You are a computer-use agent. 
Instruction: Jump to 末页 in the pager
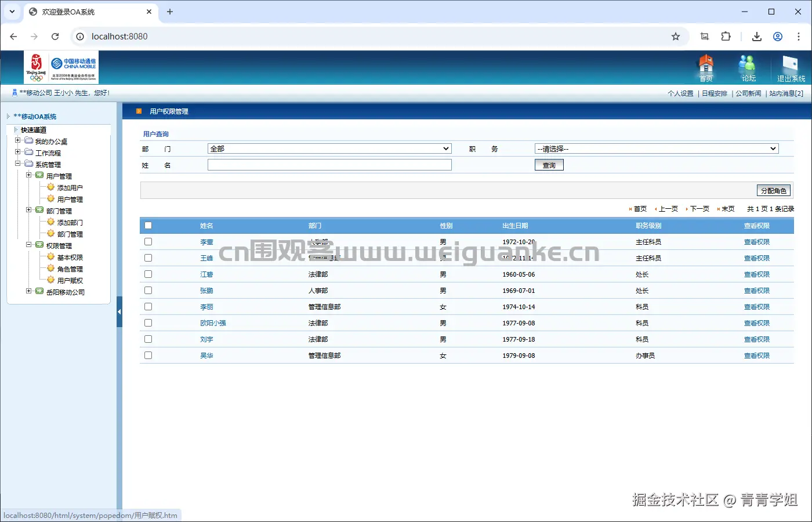point(728,209)
